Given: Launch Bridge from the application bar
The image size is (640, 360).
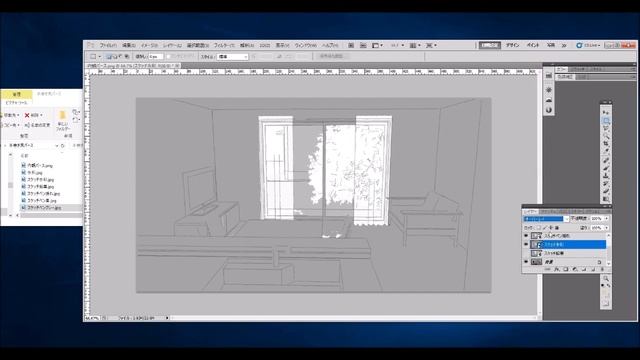Looking at the screenshot, I should (x=351, y=45).
